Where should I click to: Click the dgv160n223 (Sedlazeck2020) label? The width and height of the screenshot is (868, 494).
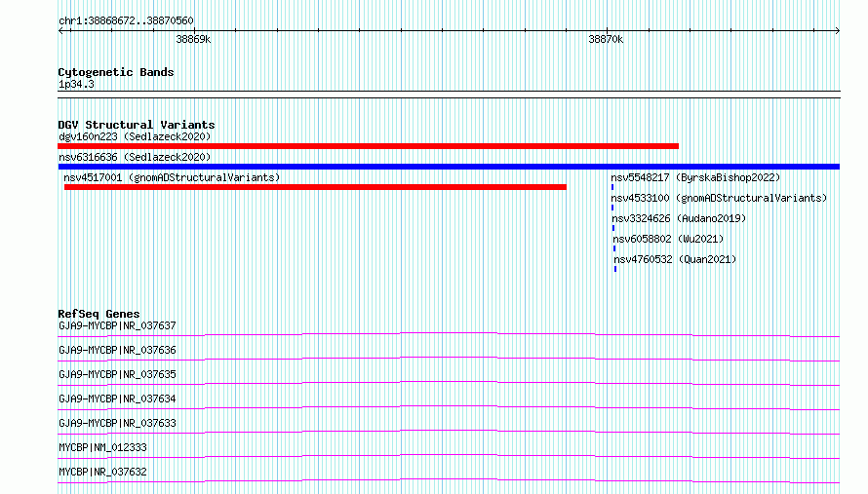[135, 136]
